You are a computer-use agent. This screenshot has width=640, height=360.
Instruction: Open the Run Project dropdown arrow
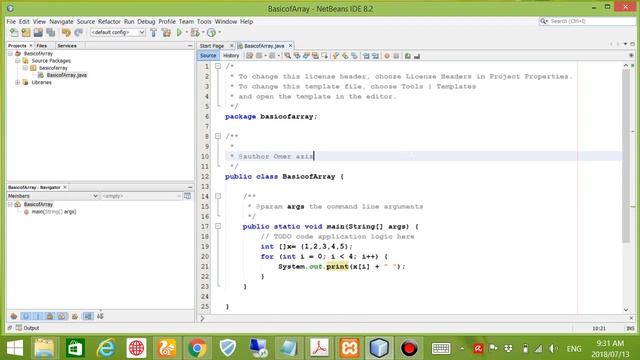tap(187, 32)
